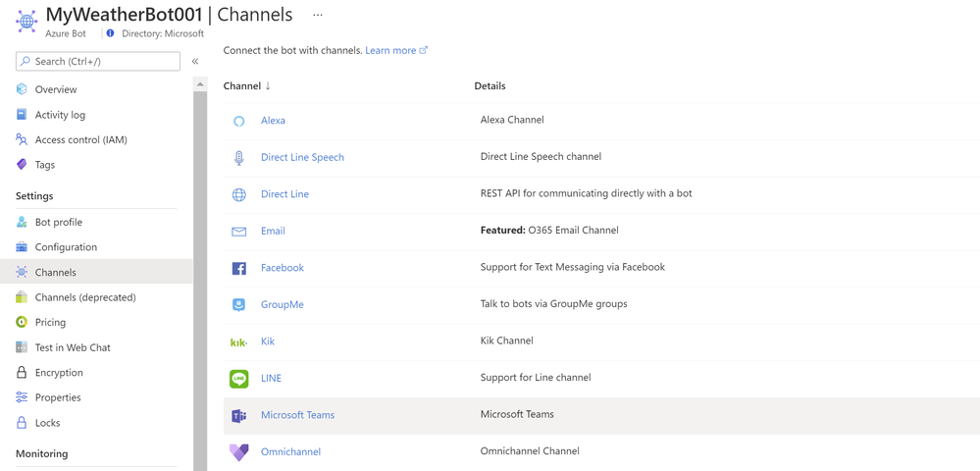Open Configuration settings

coord(66,247)
